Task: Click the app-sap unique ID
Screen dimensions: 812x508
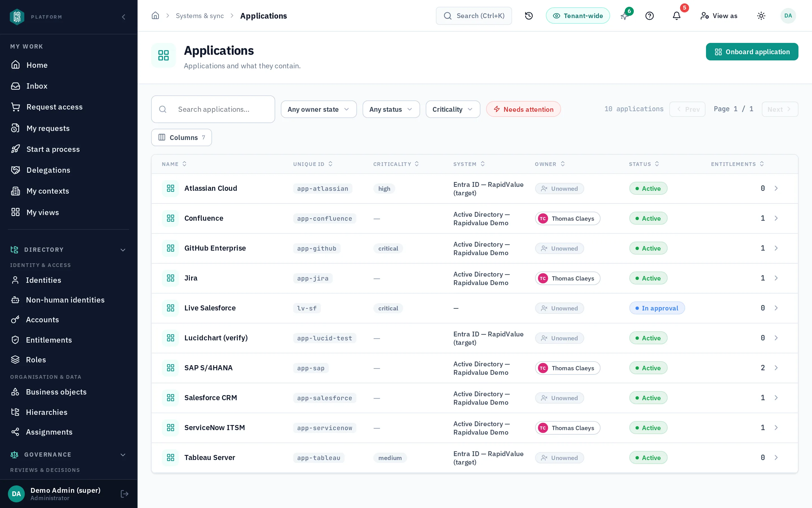Action: pos(311,368)
